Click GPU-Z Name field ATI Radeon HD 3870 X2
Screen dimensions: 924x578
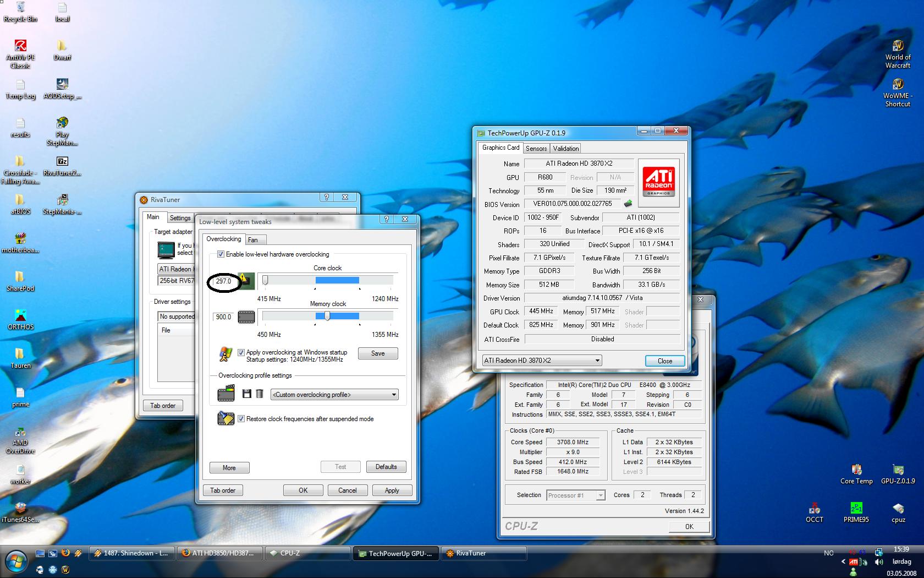click(x=579, y=163)
